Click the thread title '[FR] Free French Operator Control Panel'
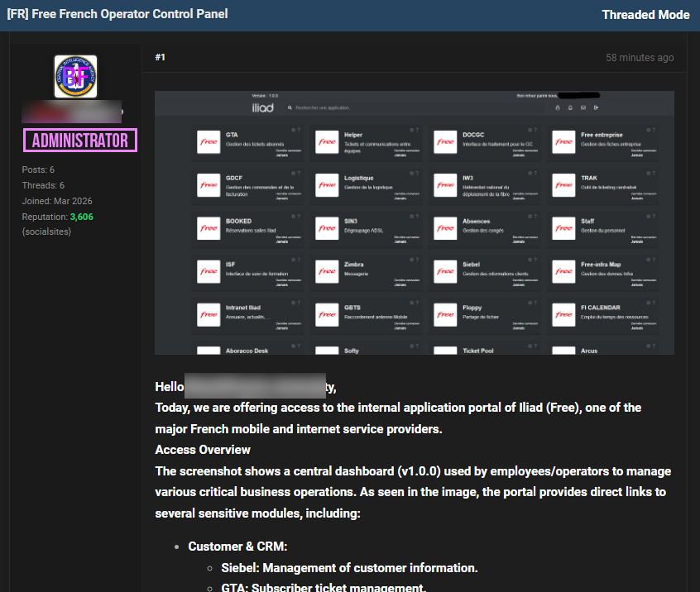700x592 pixels. [x=117, y=14]
